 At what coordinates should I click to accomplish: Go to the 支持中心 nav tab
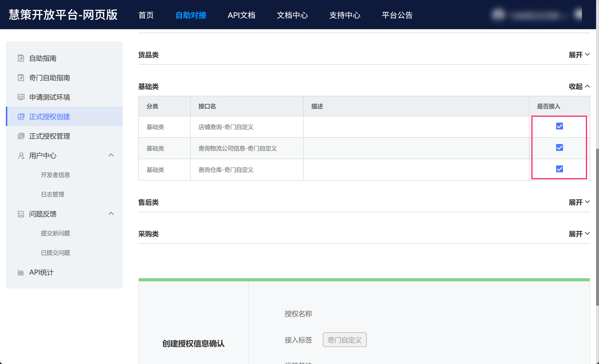(x=345, y=15)
